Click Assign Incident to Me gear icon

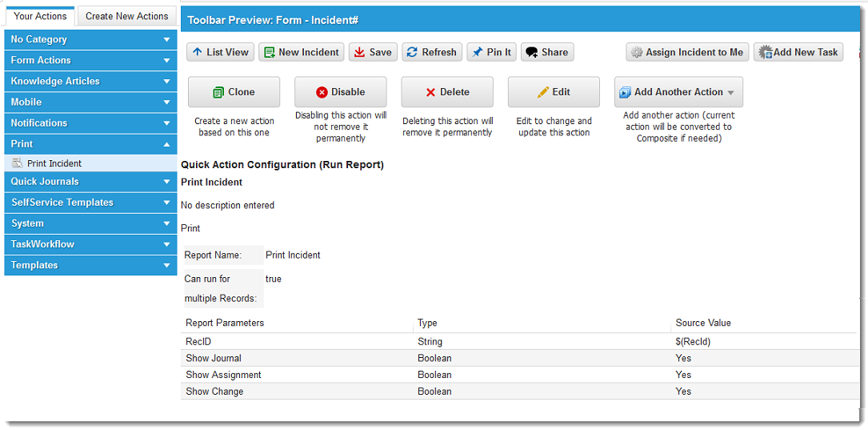pos(637,52)
